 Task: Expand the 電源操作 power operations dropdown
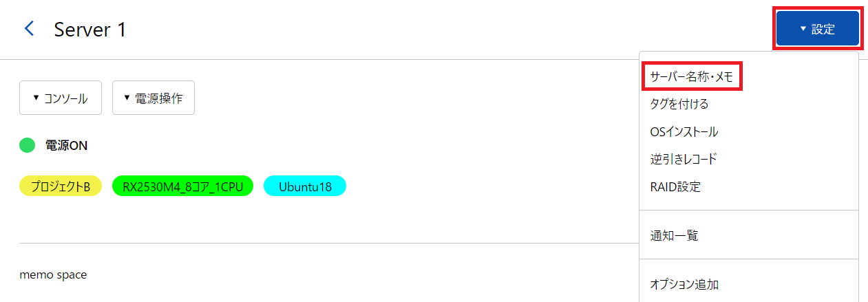point(153,98)
